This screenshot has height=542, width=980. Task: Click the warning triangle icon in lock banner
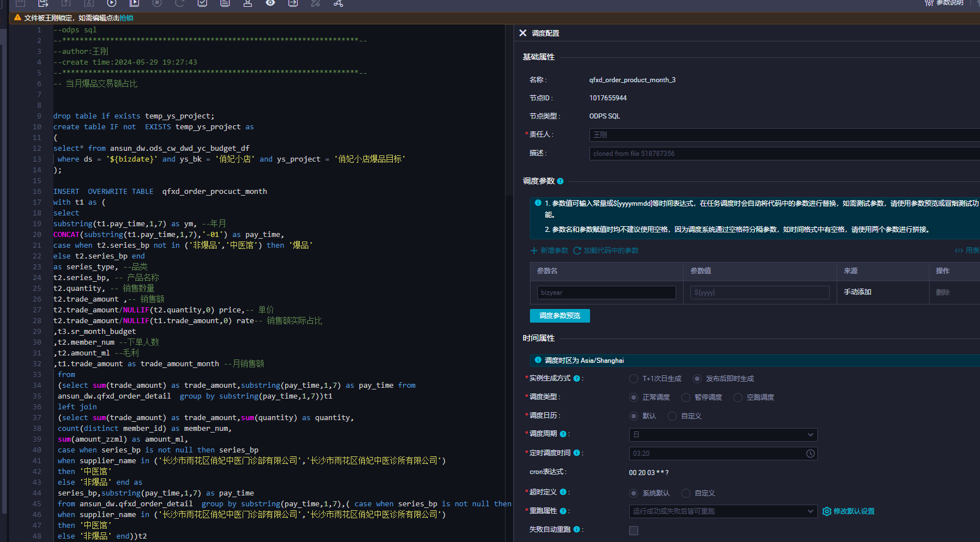pos(18,18)
